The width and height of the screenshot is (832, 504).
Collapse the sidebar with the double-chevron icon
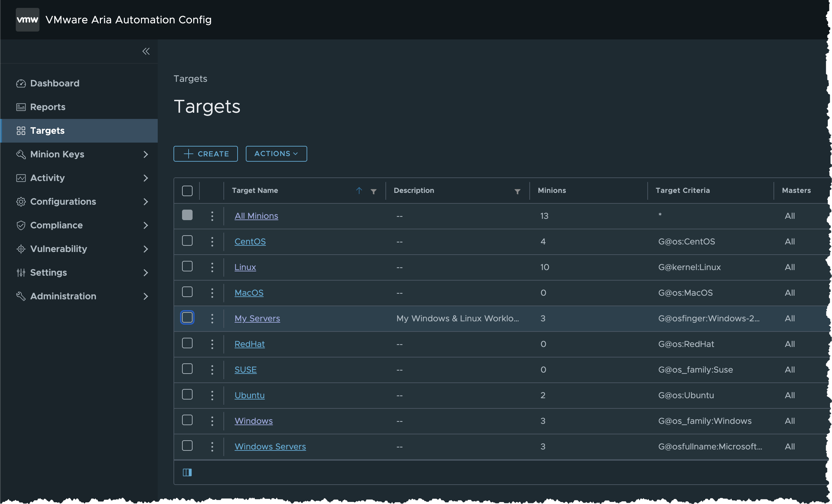[x=146, y=51]
